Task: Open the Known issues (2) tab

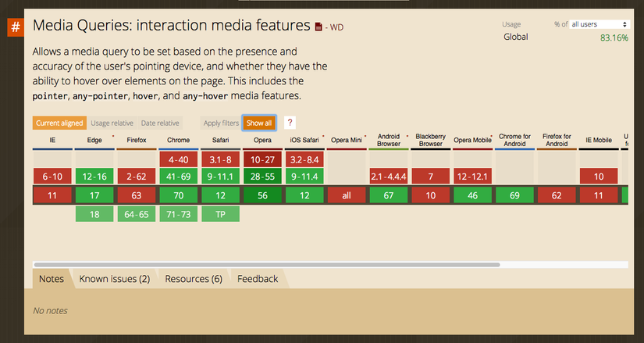Action: [x=115, y=279]
